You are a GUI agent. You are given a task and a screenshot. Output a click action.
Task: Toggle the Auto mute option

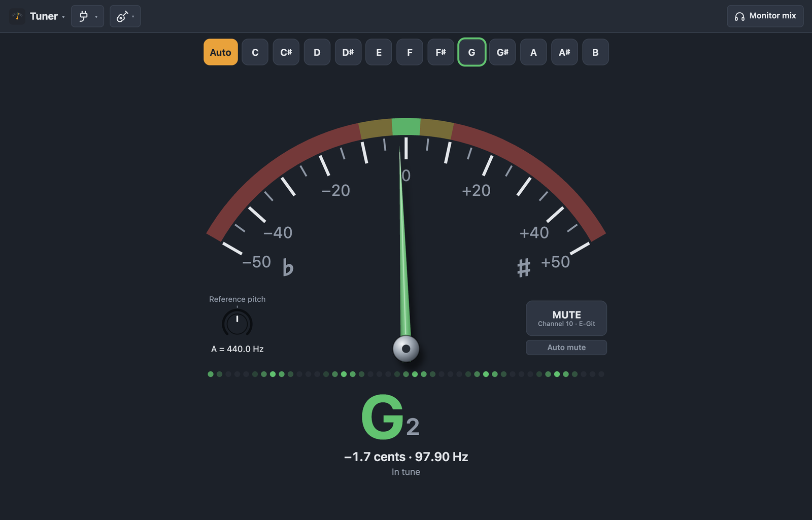click(x=566, y=348)
